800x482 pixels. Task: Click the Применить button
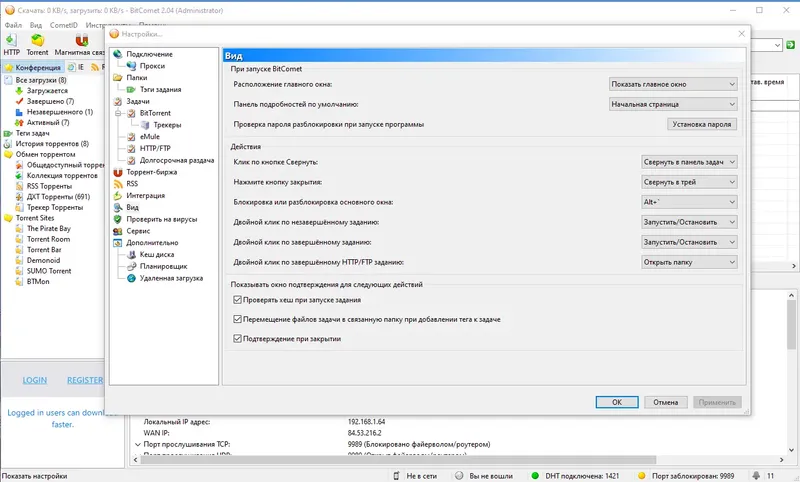coord(717,402)
